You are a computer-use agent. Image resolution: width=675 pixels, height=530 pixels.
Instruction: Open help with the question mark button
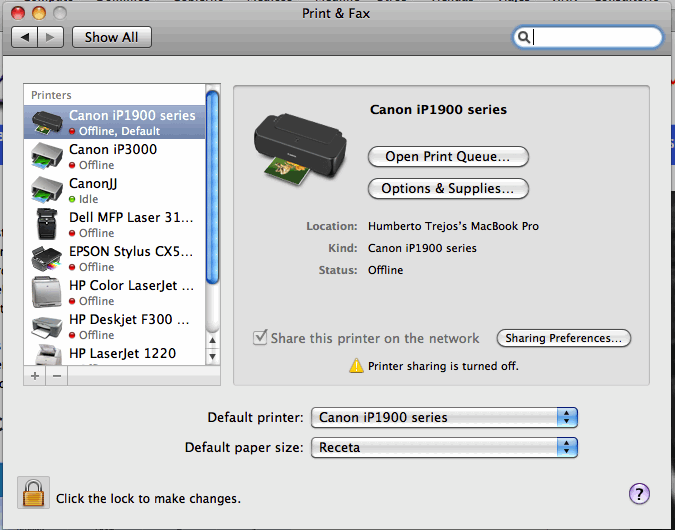(639, 493)
